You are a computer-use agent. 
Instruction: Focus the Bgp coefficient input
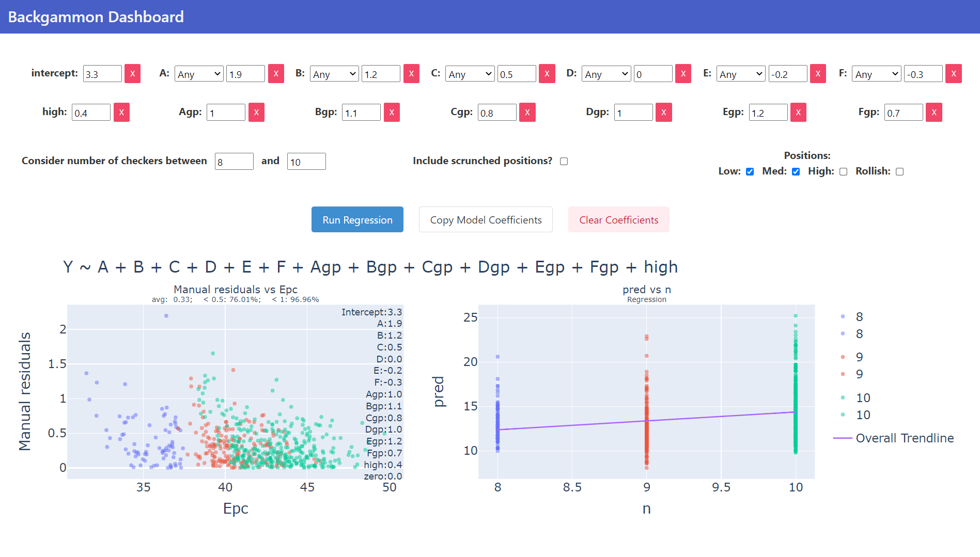coord(362,113)
